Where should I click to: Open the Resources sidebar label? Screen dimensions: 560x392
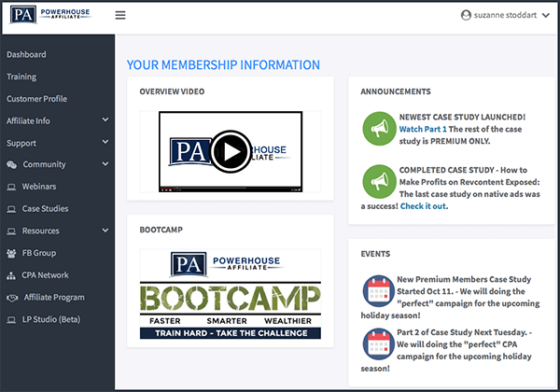click(x=41, y=231)
